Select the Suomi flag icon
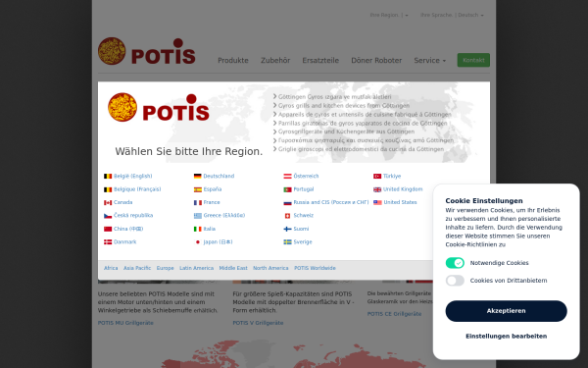The image size is (588, 368). (x=287, y=229)
